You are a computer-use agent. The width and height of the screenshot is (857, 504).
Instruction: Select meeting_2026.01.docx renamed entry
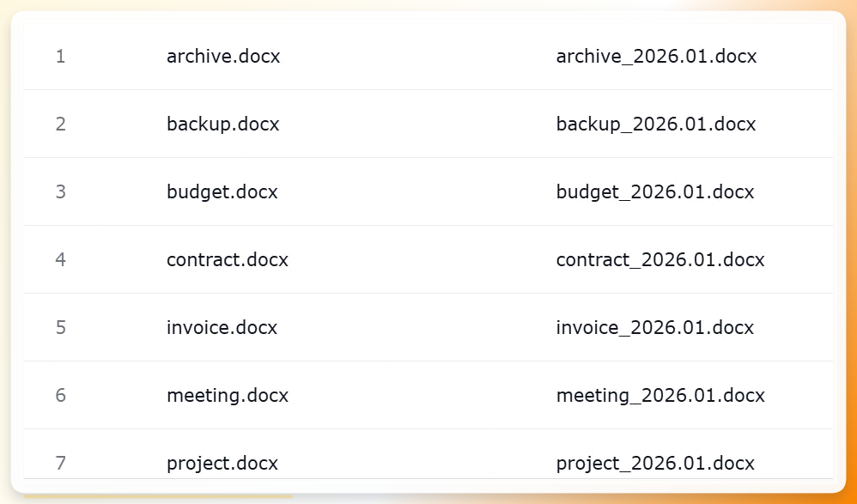[660, 395]
